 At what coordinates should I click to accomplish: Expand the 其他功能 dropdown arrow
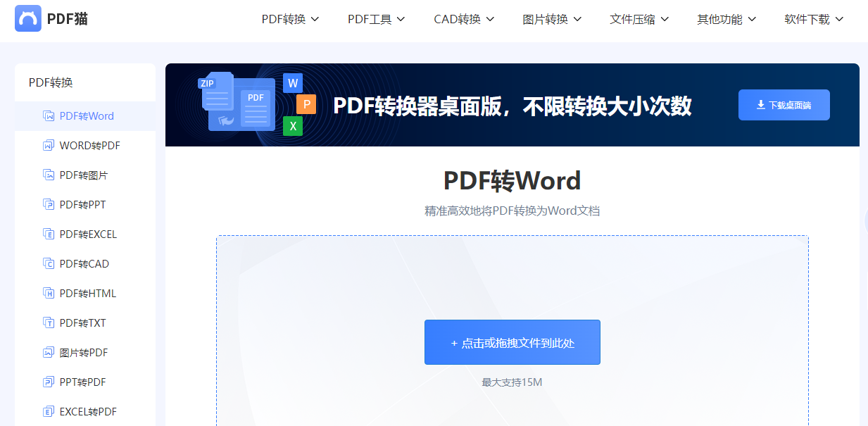(x=752, y=20)
